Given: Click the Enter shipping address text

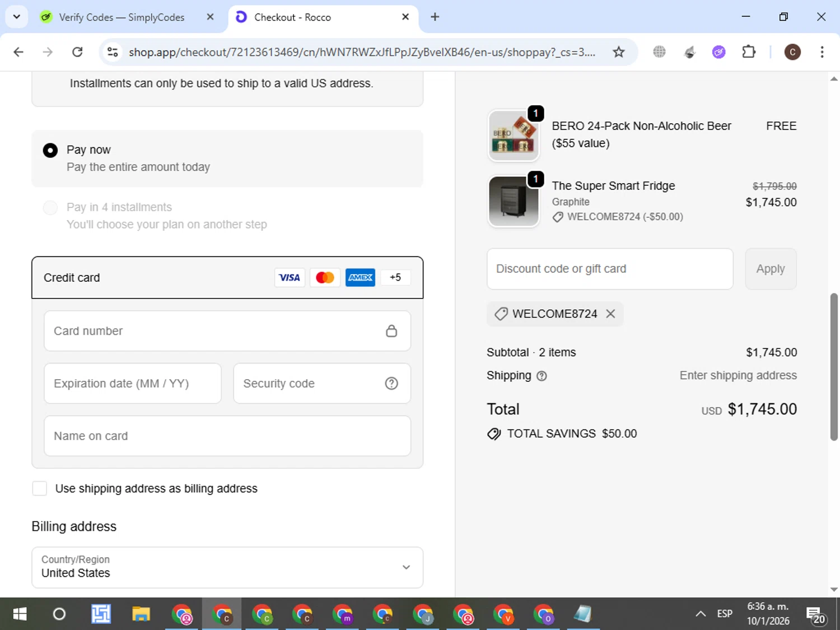Looking at the screenshot, I should coord(738,376).
